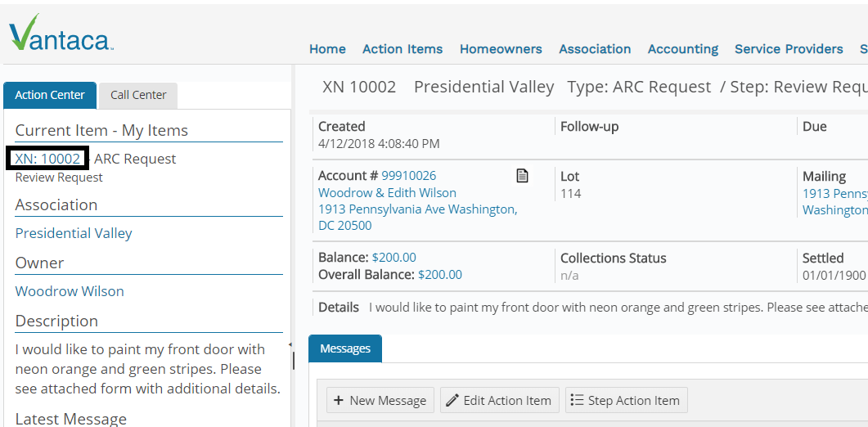Click the list icon on Step Action Item
This screenshot has width=868, height=427.
pyautogui.click(x=577, y=401)
